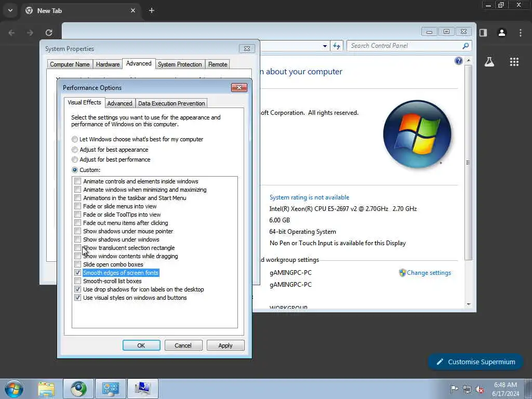Viewport: 532px width, 399px height.
Task: Open a new browser tab with the plus button
Action: 152,10
